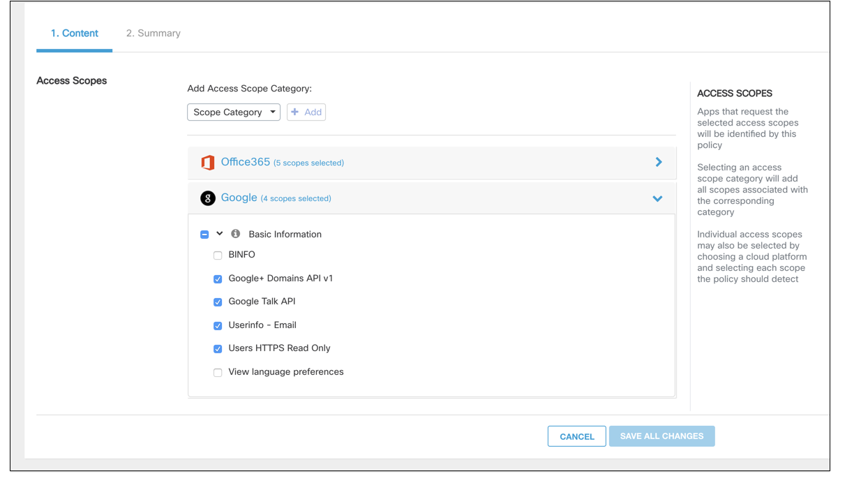This screenshot has width=868, height=481.
Task: Click the Add Access Scope Category label
Action: (x=250, y=89)
